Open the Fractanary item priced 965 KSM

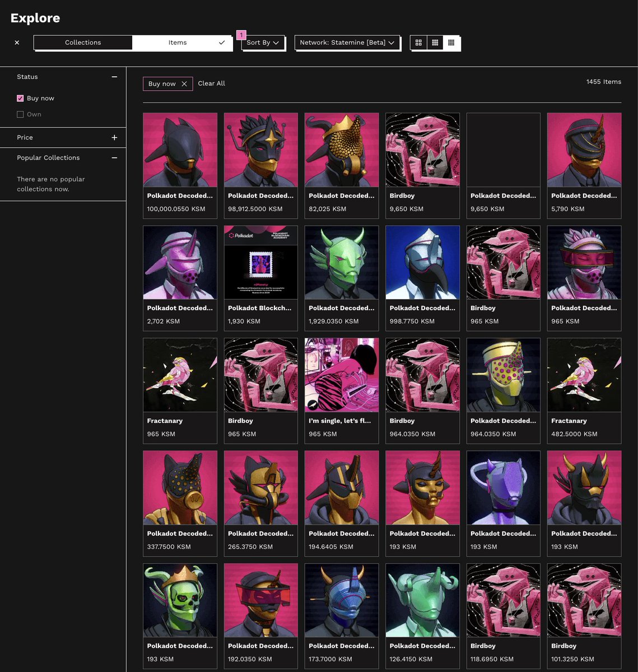pos(180,391)
